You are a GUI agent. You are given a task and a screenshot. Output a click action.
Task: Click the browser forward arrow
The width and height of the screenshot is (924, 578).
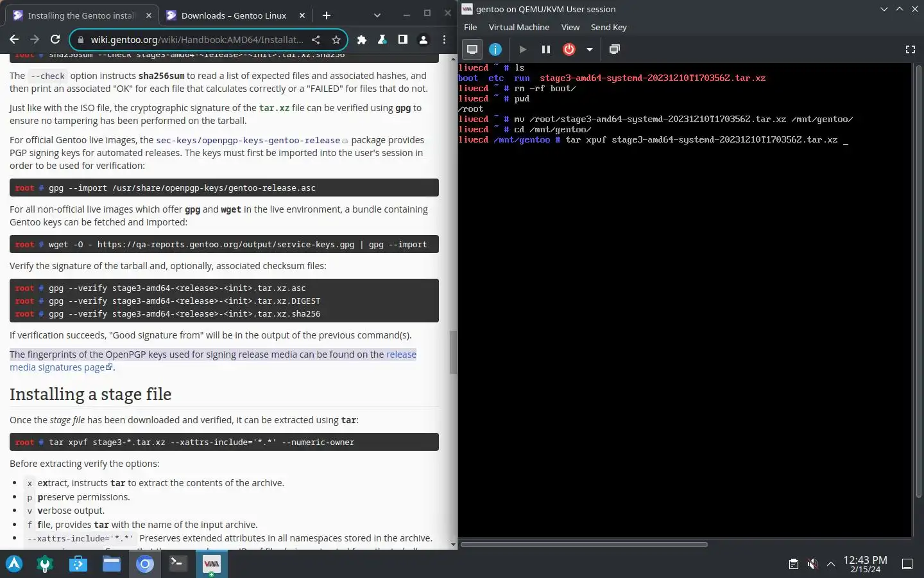pyautogui.click(x=35, y=40)
